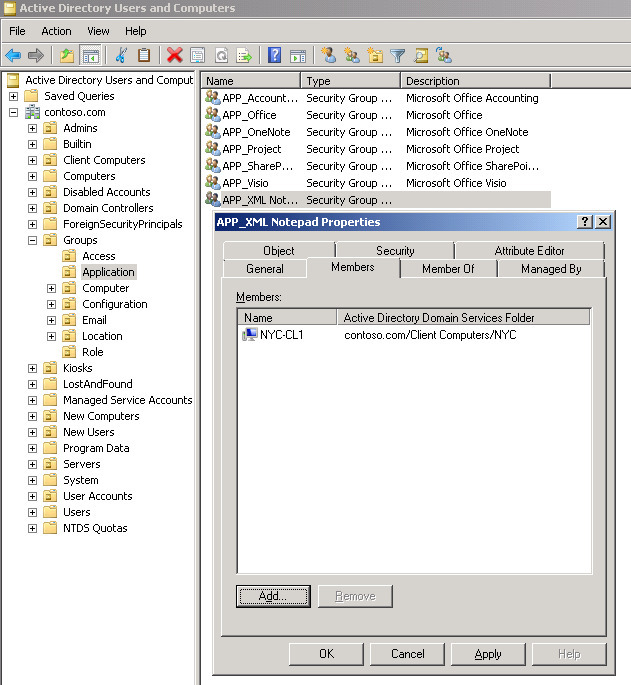
Task: Toggle Show/Hide Console Tree icon
Action: pyautogui.click(x=91, y=55)
